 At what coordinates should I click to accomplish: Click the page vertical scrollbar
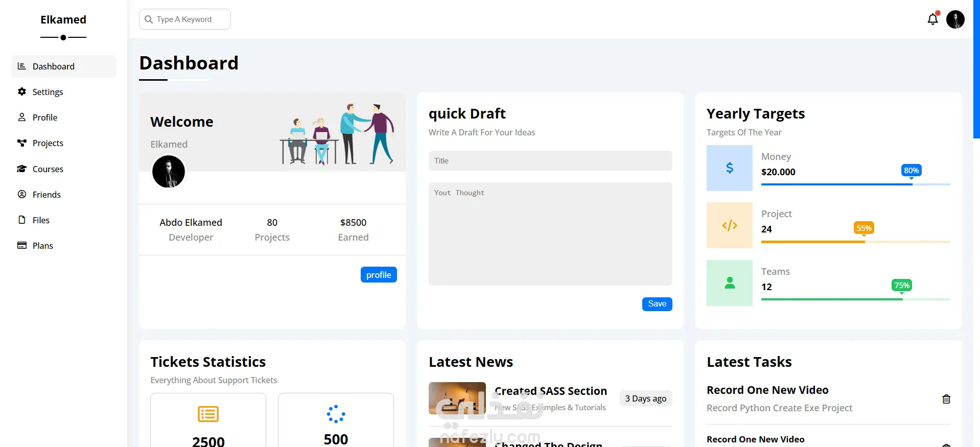point(976,69)
